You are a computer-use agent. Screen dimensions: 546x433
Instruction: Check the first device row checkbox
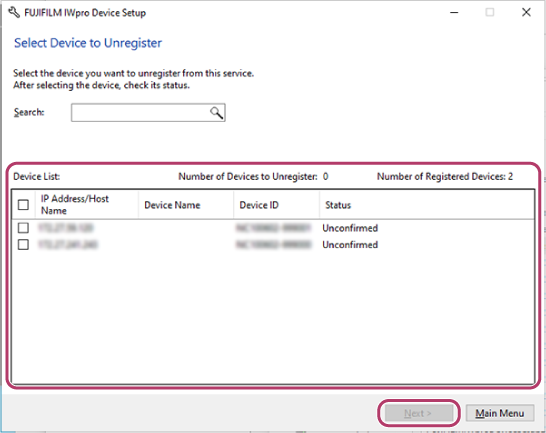[23, 228]
